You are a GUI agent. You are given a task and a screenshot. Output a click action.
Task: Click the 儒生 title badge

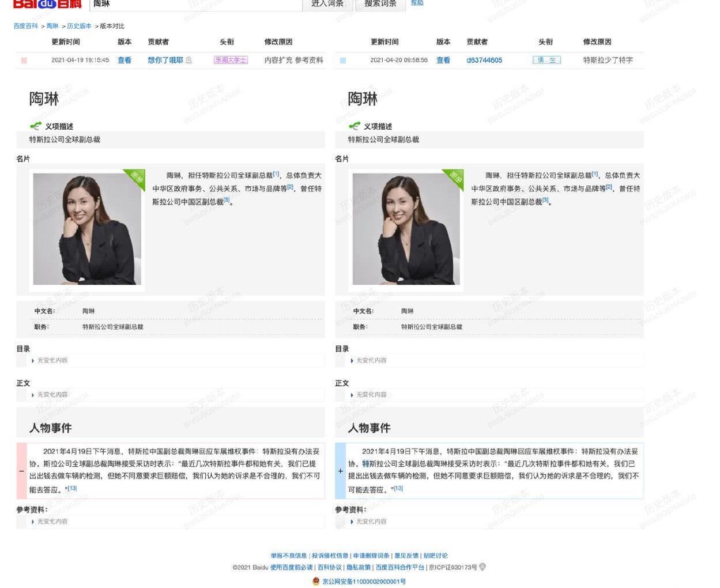pos(546,60)
